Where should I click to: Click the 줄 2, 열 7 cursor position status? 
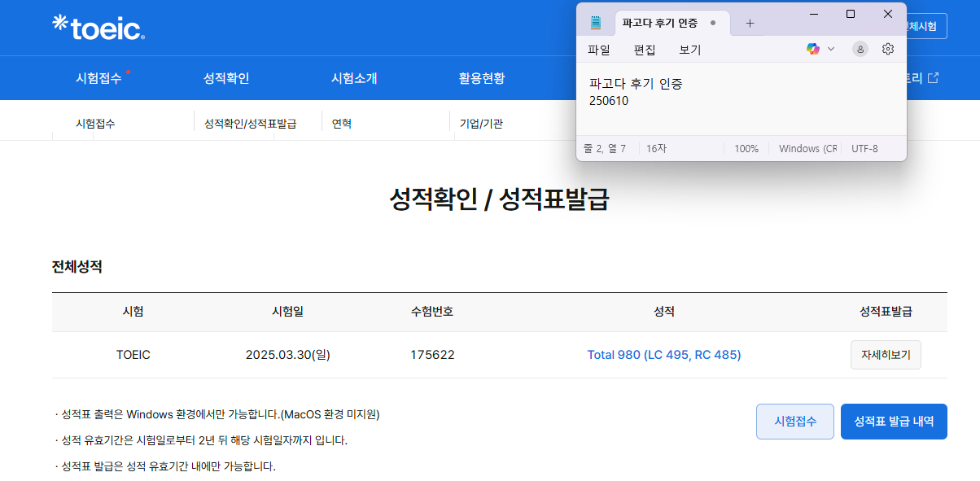pos(605,149)
